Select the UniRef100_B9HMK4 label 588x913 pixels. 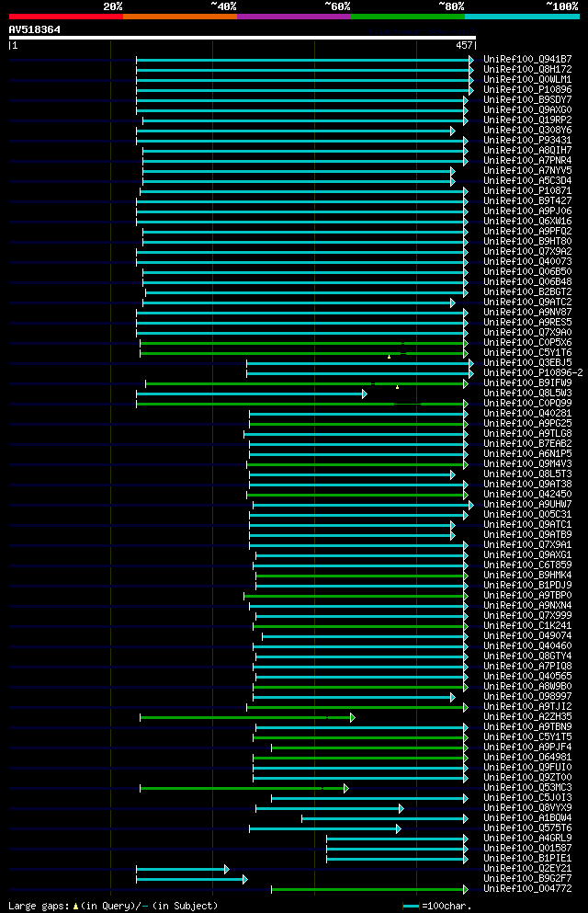[527, 576]
